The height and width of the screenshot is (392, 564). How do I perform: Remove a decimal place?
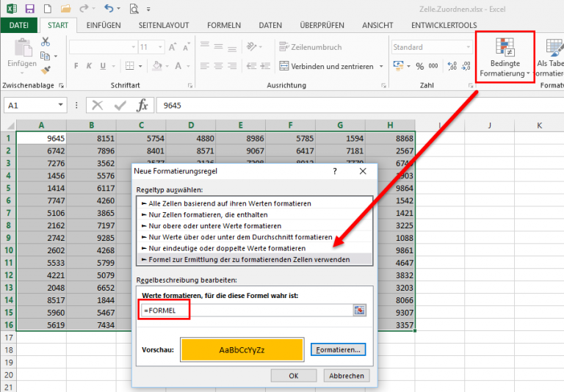[x=466, y=66]
